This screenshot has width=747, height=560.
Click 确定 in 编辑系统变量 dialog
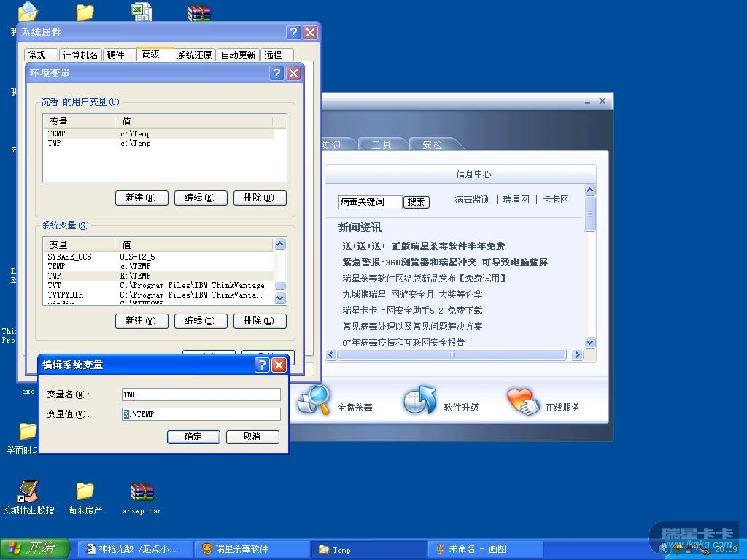point(193,437)
